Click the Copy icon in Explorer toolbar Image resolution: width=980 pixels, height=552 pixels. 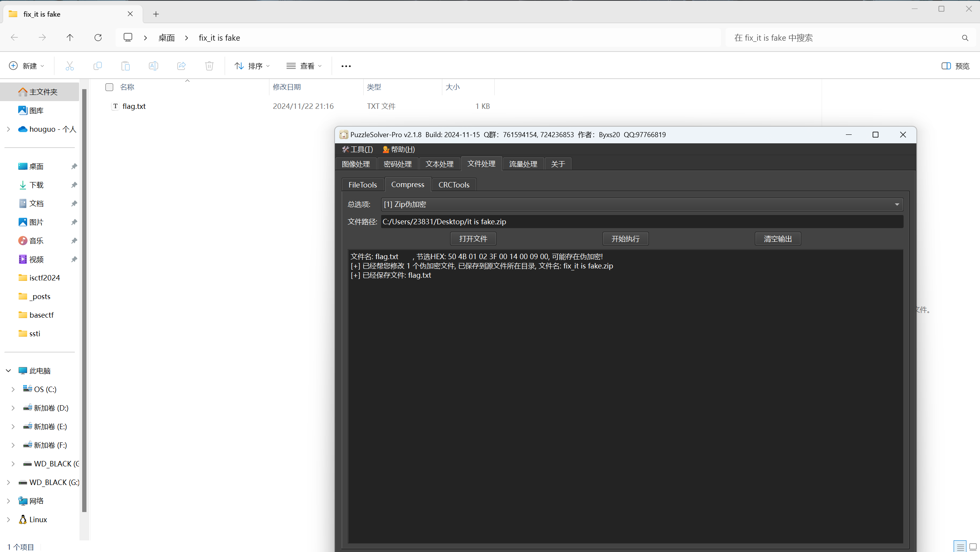tap(98, 66)
